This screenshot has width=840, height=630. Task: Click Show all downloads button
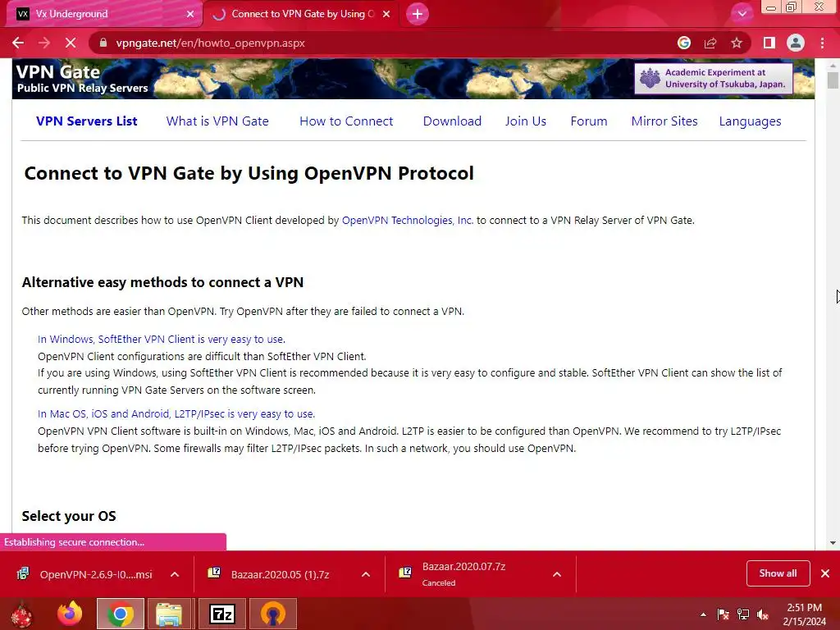(778, 573)
